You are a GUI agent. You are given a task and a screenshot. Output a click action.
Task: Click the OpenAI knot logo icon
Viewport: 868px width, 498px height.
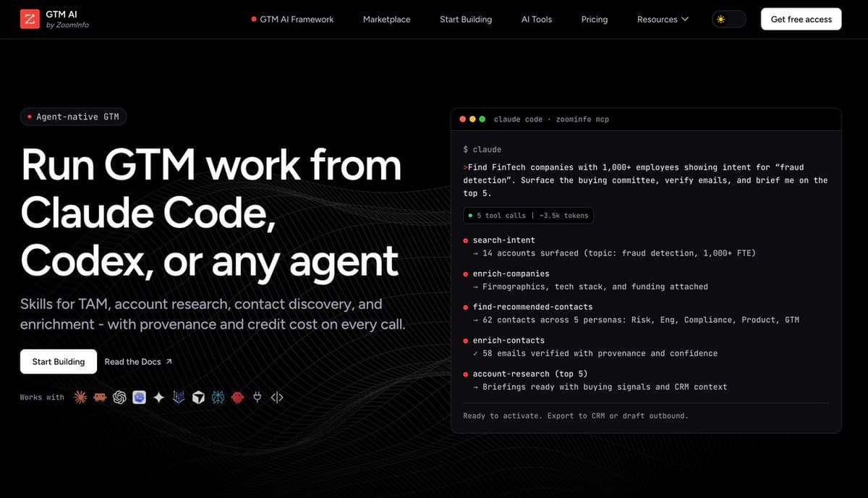(x=120, y=397)
